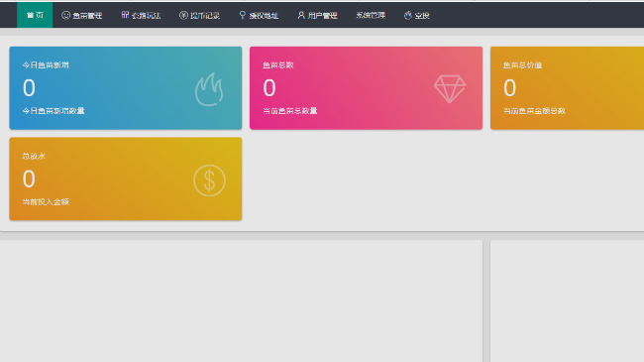Open the 系统管理 menu
Screen dimensions: 644x362
(371, 15)
